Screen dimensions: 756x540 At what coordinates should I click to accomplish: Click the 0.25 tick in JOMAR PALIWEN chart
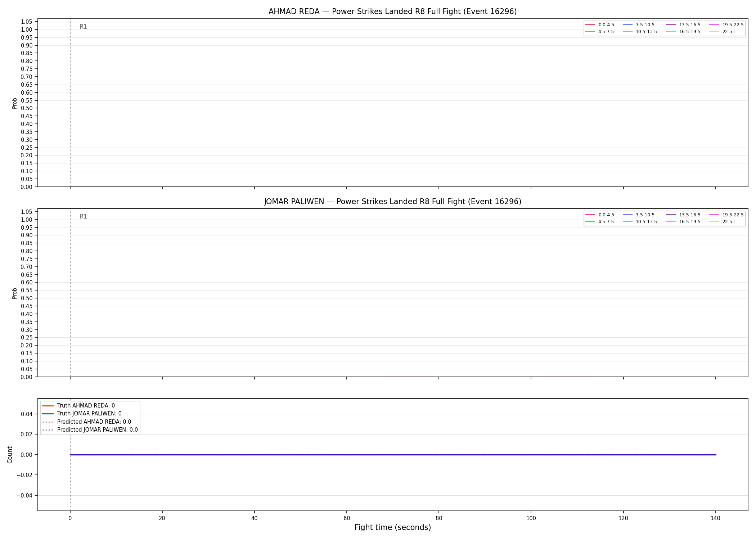point(27,337)
